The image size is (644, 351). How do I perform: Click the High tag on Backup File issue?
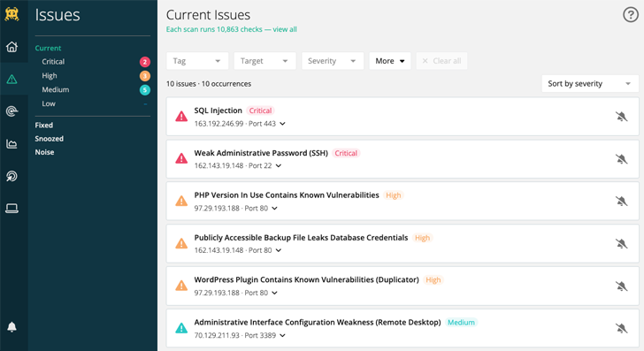pos(422,238)
